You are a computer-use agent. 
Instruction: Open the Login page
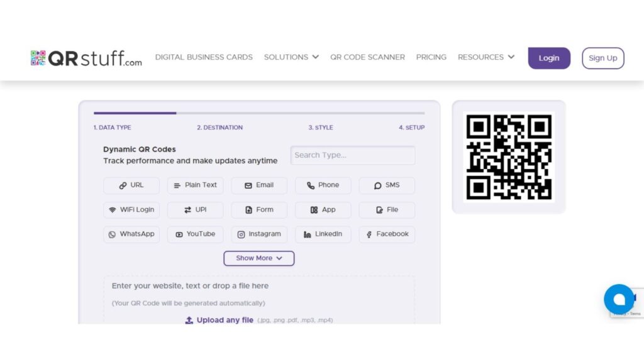548,57
